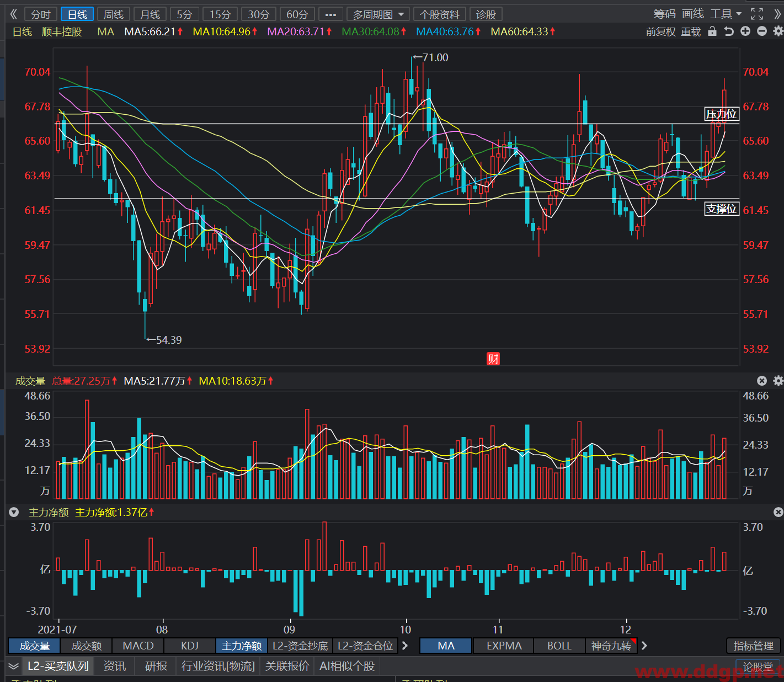Select 成交量 volume indicator tab

[35, 646]
